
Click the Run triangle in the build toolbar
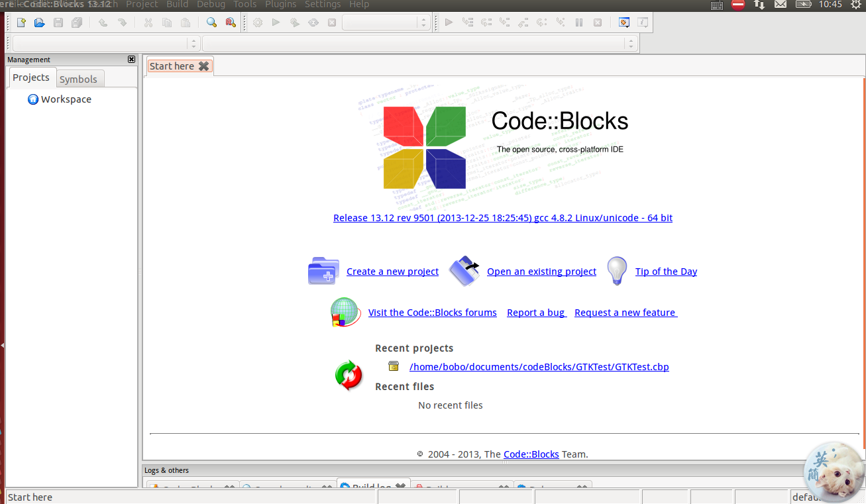click(276, 23)
